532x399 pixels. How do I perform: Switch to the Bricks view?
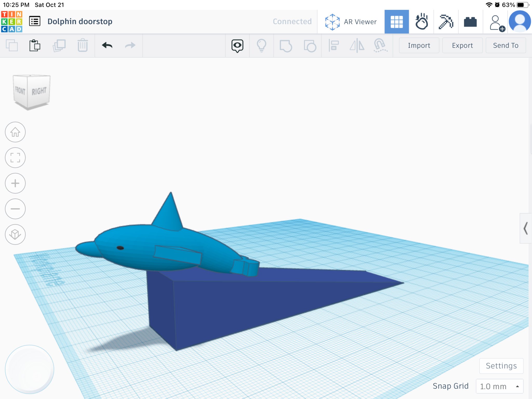470,22
